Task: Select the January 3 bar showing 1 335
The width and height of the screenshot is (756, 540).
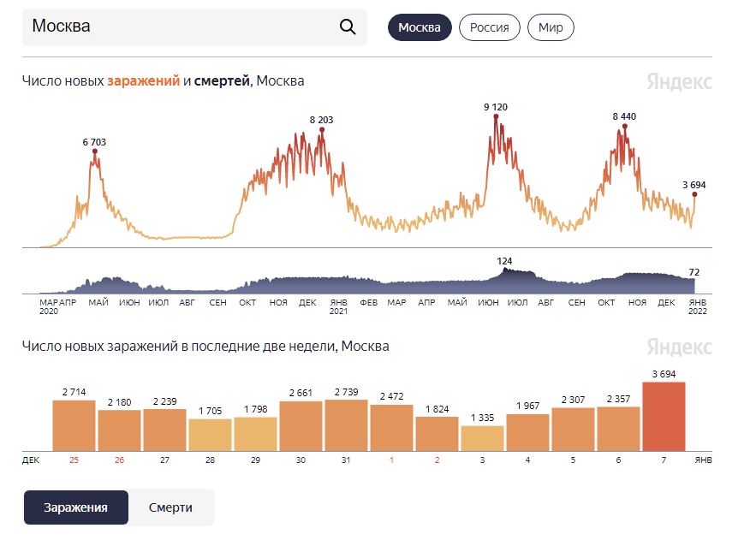Action: coord(482,438)
